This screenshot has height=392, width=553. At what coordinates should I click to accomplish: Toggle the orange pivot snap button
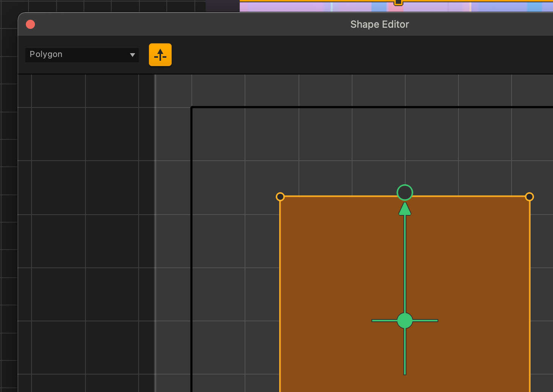(160, 55)
